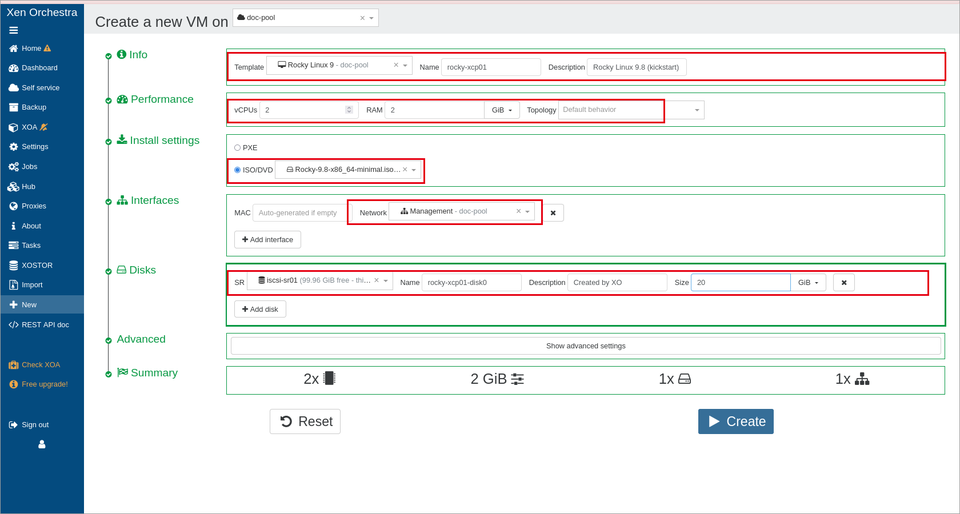Remove the disk with the x button
This screenshot has height=514, width=960.
(844, 283)
